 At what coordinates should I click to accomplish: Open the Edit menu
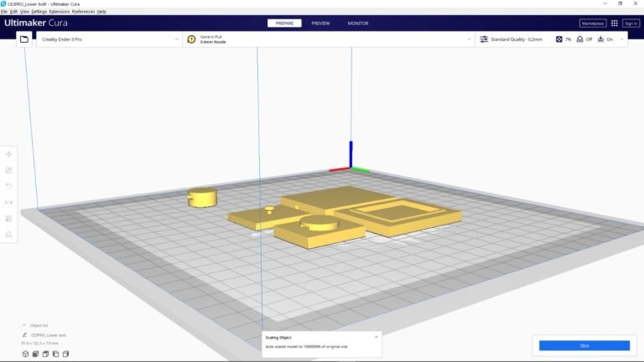(x=13, y=12)
